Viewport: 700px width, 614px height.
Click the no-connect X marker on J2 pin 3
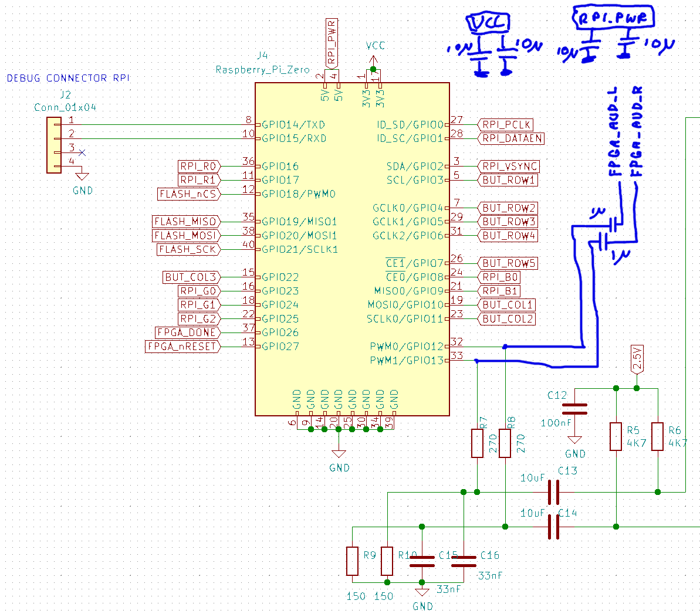tap(82, 152)
